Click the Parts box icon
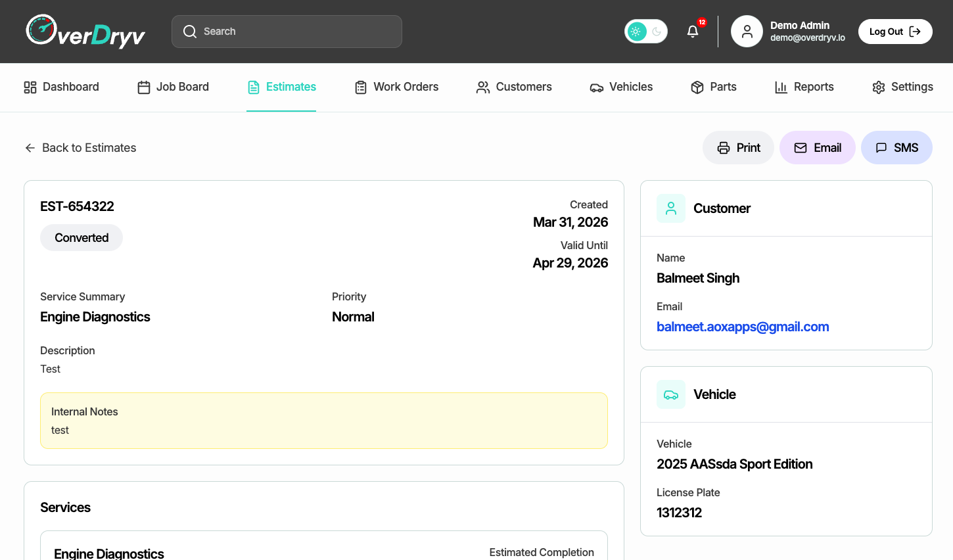 coord(697,87)
